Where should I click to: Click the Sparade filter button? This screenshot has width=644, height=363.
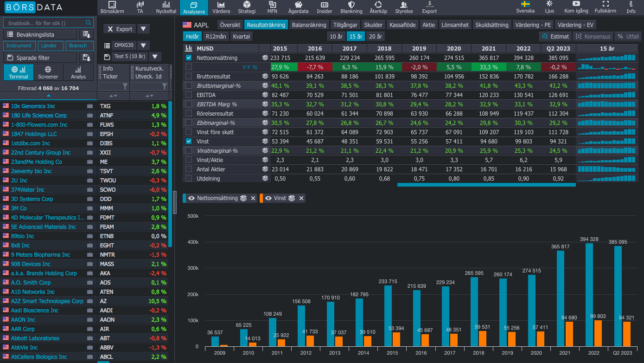(40, 58)
